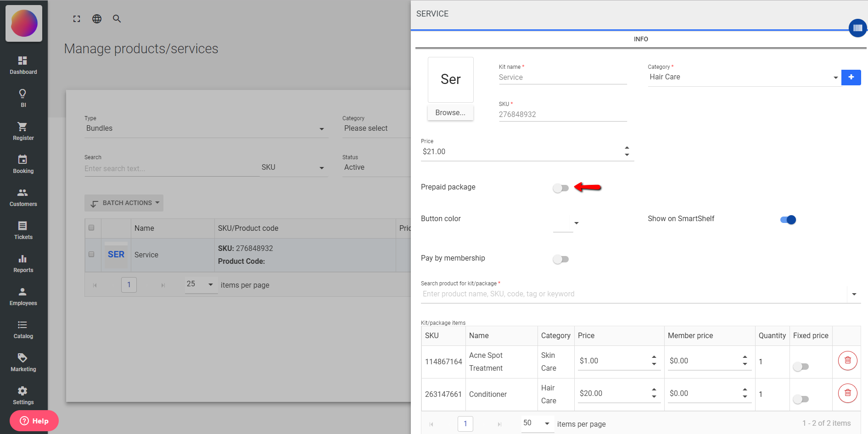
Task: Click SKU 114867164 cell
Action: click(443, 362)
